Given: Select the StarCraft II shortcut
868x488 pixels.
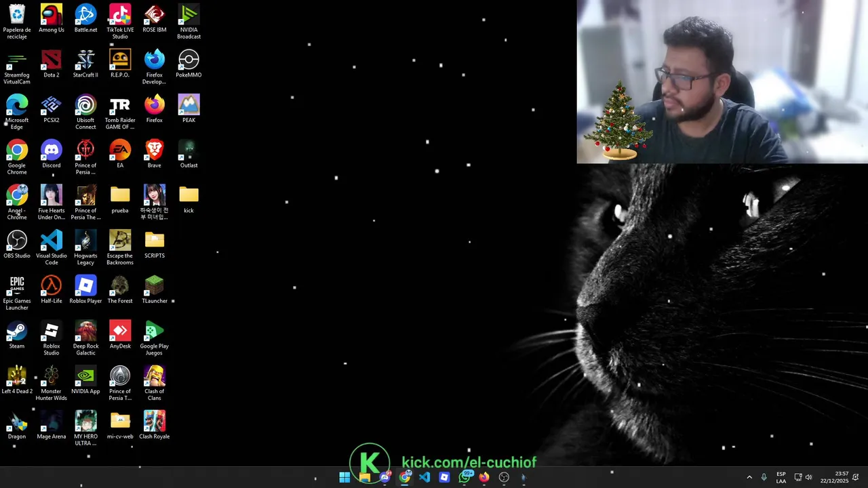Looking at the screenshot, I should [x=85, y=64].
